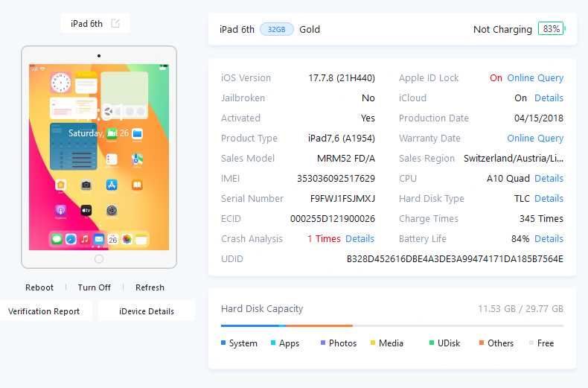Image resolution: width=588 pixels, height=388 pixels.
Task: Click the crash count 1 Times text
Action: 324,238
